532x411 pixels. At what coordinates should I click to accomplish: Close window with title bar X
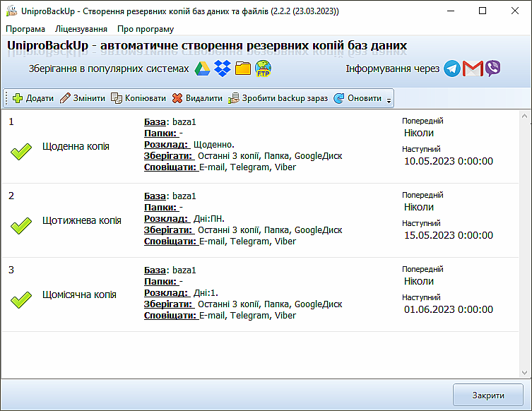pos(515,11)
